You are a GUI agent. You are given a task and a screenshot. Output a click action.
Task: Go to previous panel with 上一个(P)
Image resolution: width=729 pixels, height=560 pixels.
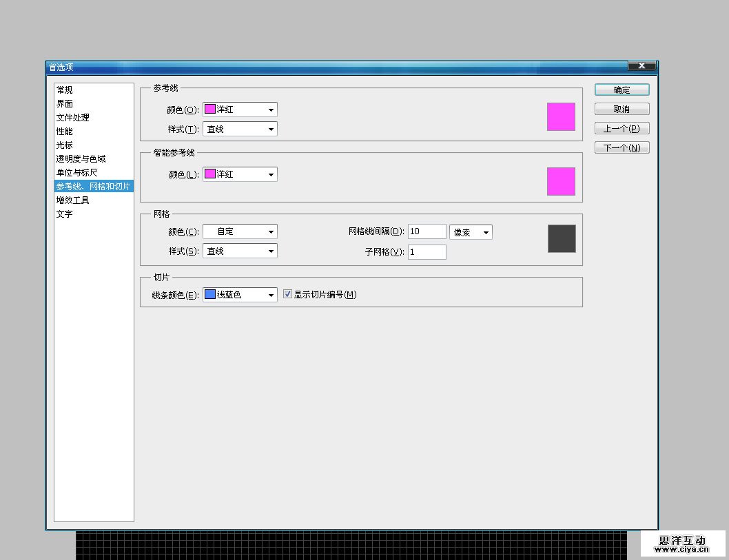point(622,129)
